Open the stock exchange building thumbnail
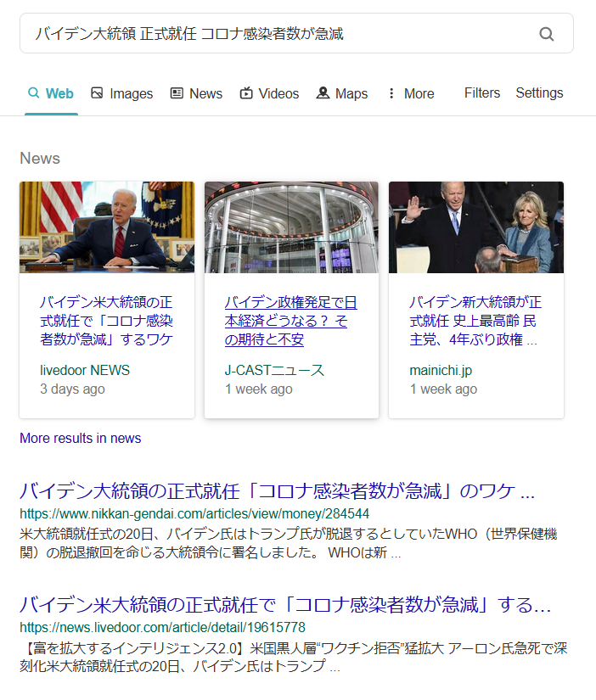Viewport: 596px width, 700px height. (x=291, y=227)
